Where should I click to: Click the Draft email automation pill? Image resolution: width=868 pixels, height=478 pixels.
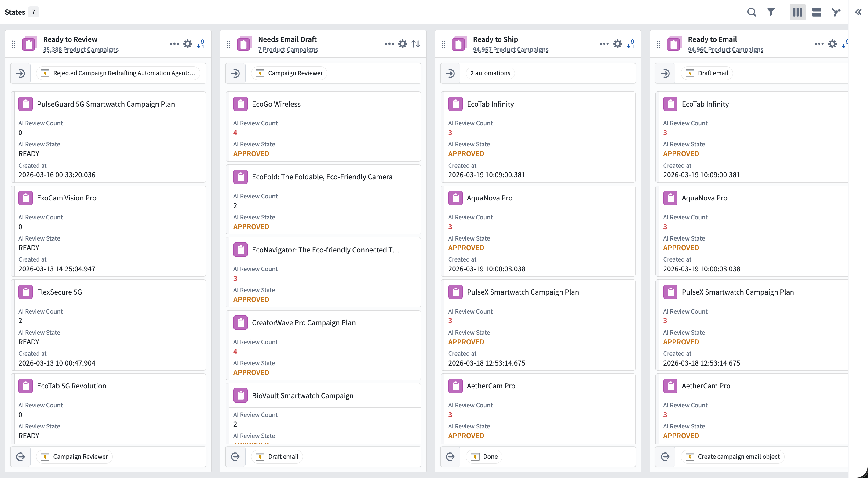[707, 73]
